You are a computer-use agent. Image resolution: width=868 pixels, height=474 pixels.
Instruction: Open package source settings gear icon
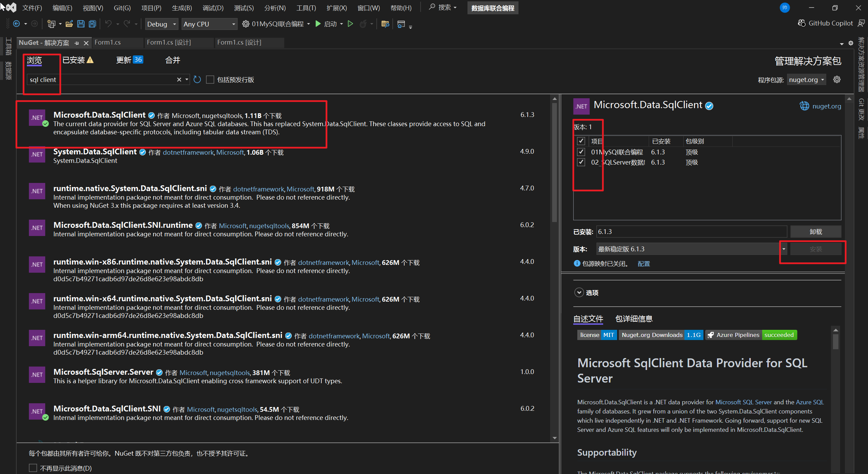[837, 80]
